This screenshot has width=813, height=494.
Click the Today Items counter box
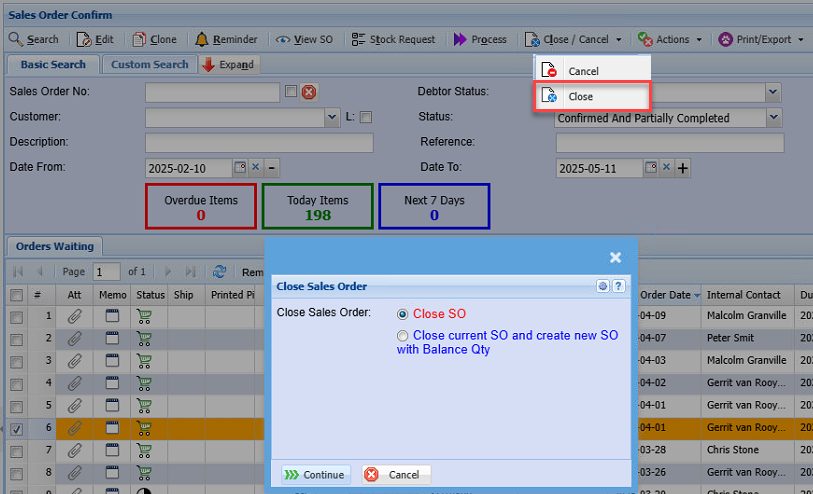(318, 206)
